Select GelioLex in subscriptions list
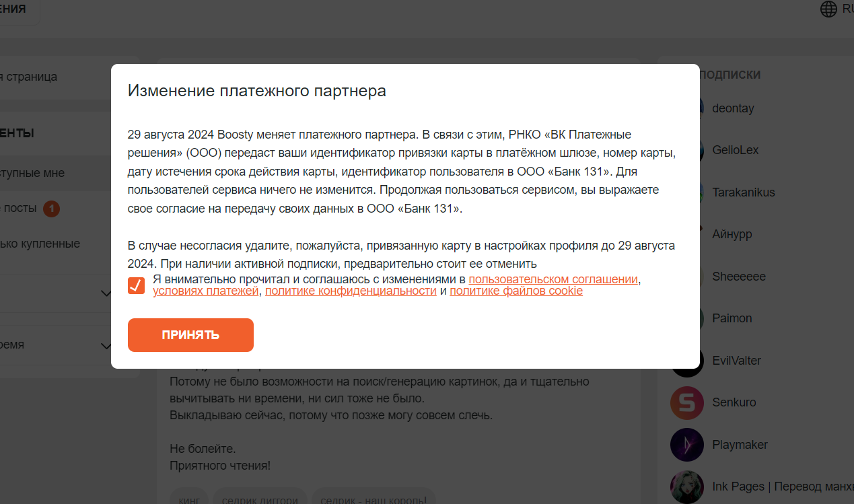This screenshot has height=504, width=854. (735, 150)
